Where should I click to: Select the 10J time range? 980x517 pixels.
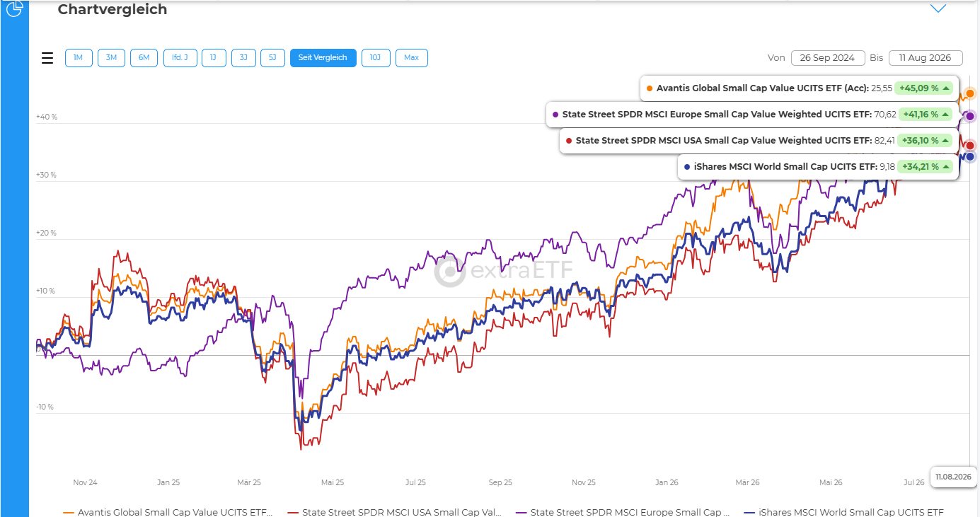(376, 58)
